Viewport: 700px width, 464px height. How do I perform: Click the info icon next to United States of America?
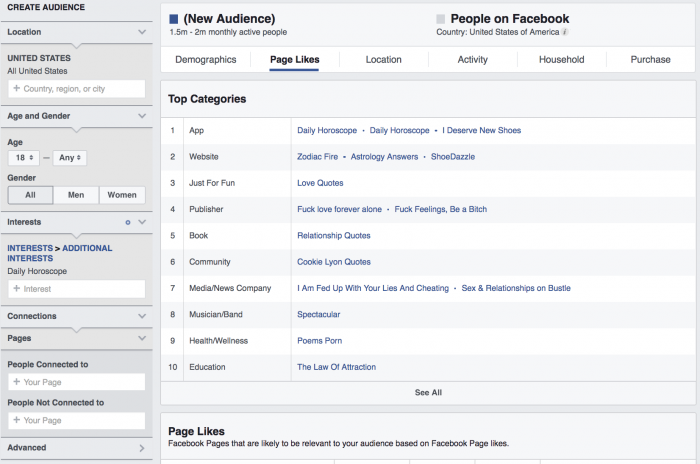[565, 32]
